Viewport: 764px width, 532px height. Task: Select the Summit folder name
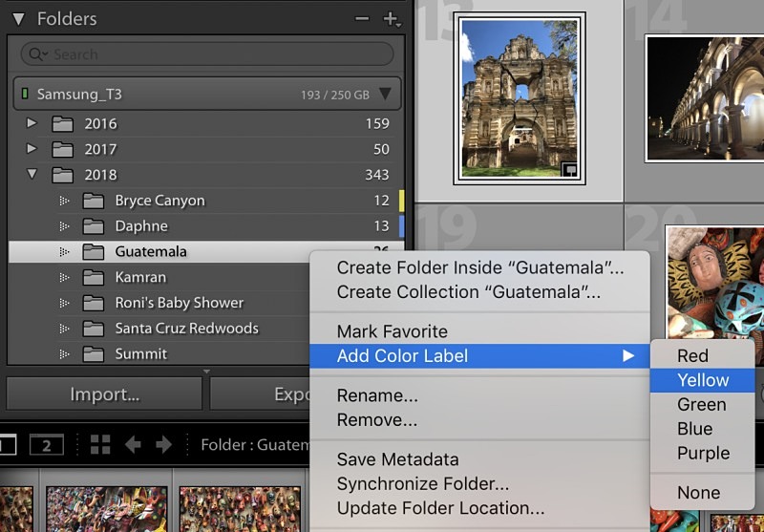[x=140, y=354]
